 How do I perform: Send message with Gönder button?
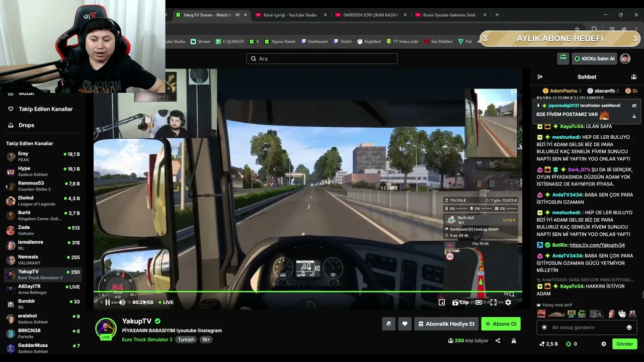[624, 344]
